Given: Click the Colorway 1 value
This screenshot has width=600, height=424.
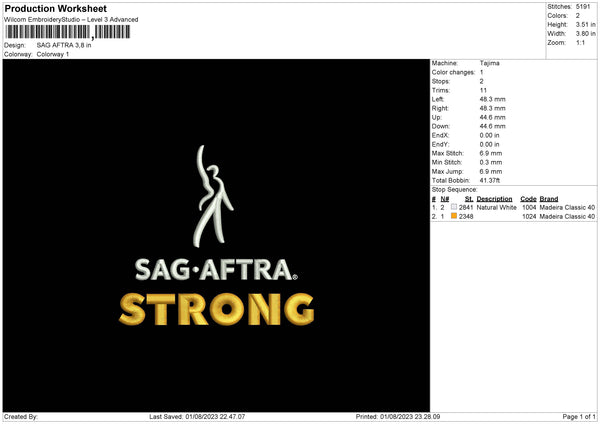Looking at the screenshot, I should 54,54.
